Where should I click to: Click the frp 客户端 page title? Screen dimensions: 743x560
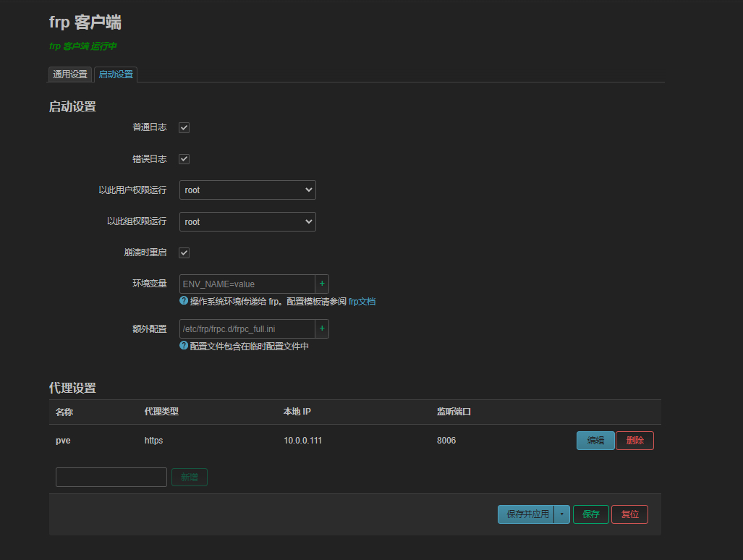pyautogui.click(x=85, y=22)
